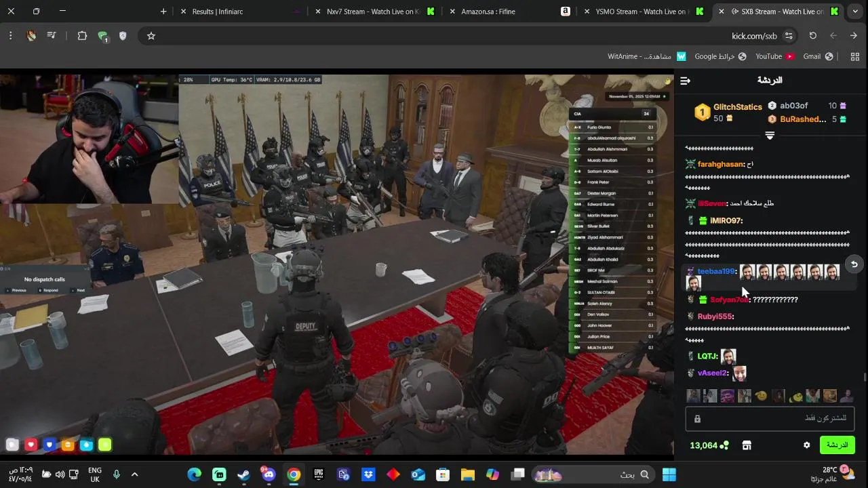Open Dropbox from taskbar
The width and height of the screenshot is (868, 488).
[368, 474]
